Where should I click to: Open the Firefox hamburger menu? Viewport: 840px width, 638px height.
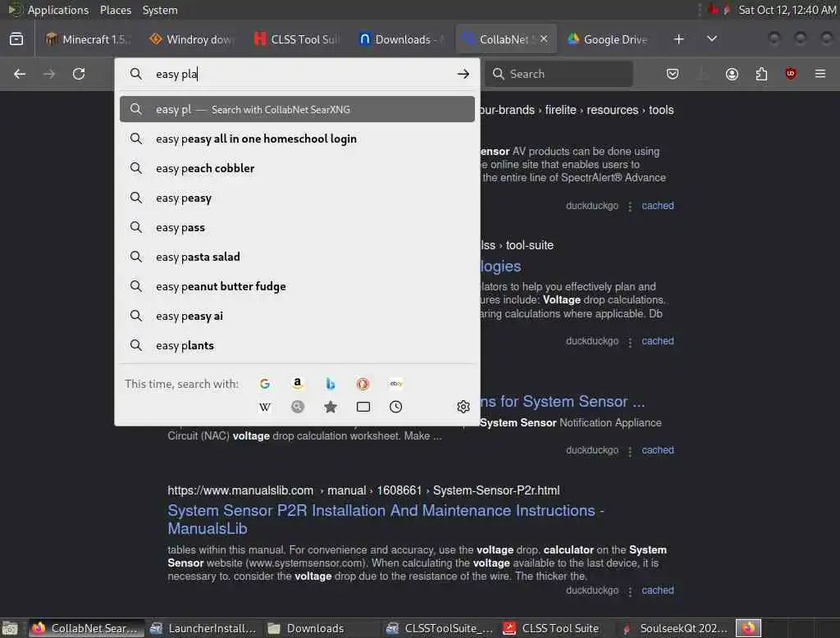(820, 74)
